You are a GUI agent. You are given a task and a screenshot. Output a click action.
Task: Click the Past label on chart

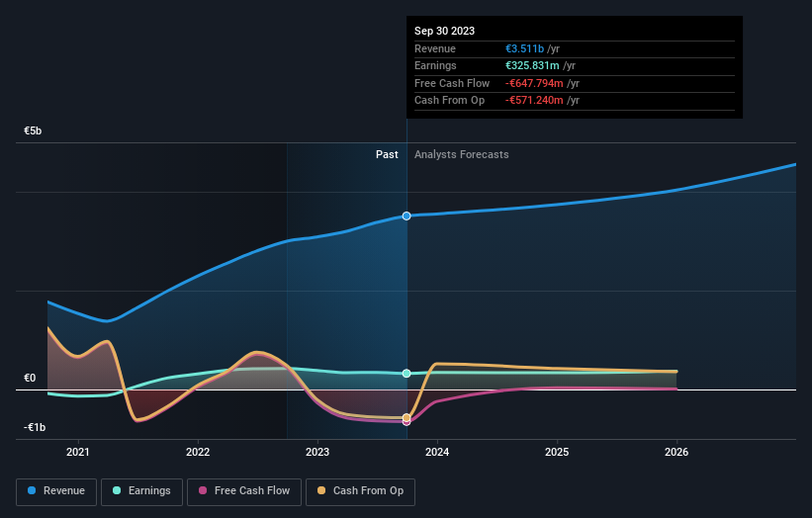[x=387, y=154]
